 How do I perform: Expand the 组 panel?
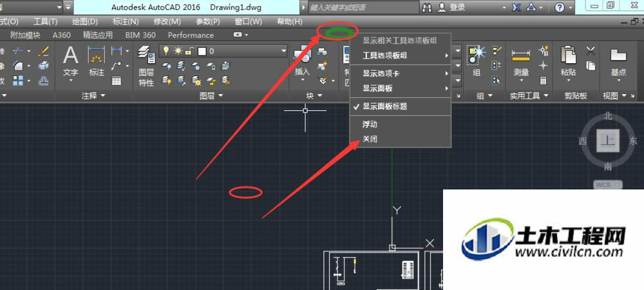[485, 96]
